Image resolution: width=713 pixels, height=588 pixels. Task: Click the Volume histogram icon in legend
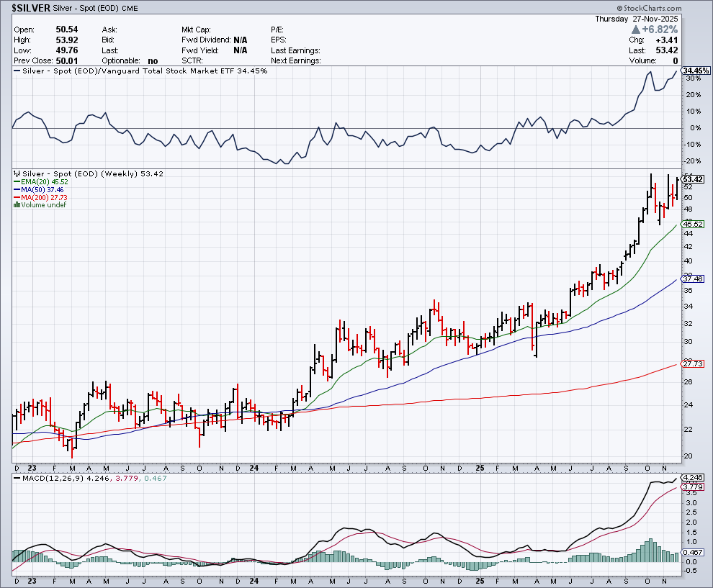point(17,205)
